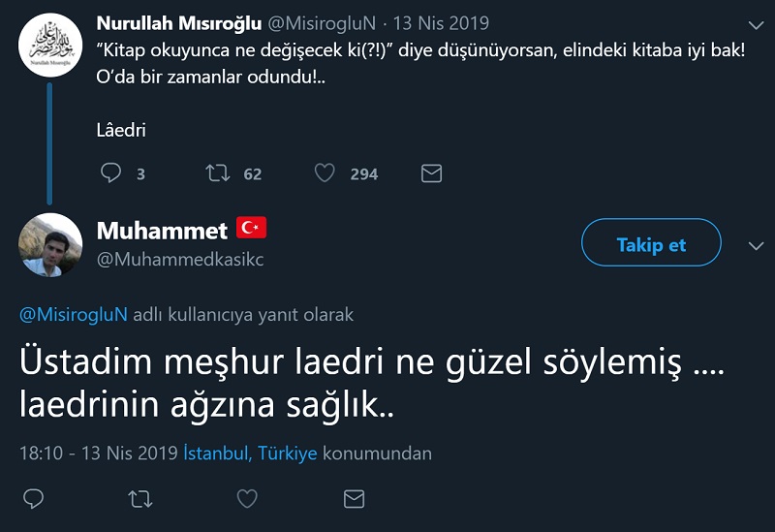The image size is (775, 532).
Task: Open options chevron on Nurullah Mısıroğlu's tweet
Action: click(757, 23)
